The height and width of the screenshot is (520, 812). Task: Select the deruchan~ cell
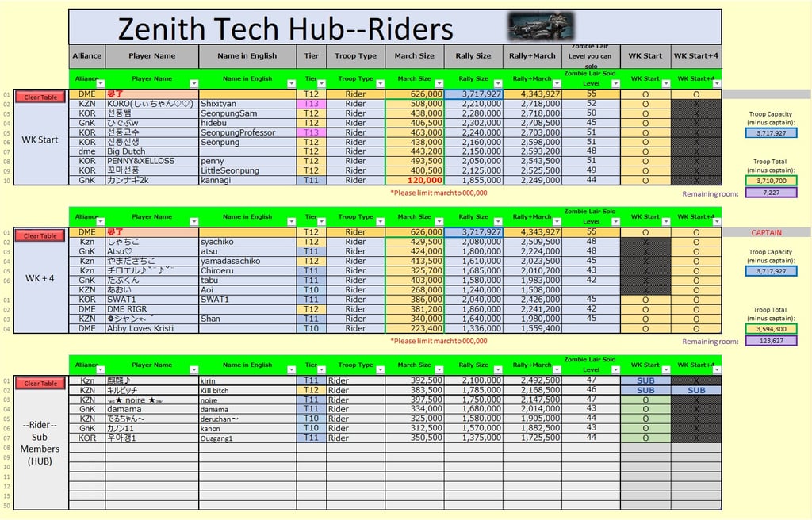[x=247, y=419]
